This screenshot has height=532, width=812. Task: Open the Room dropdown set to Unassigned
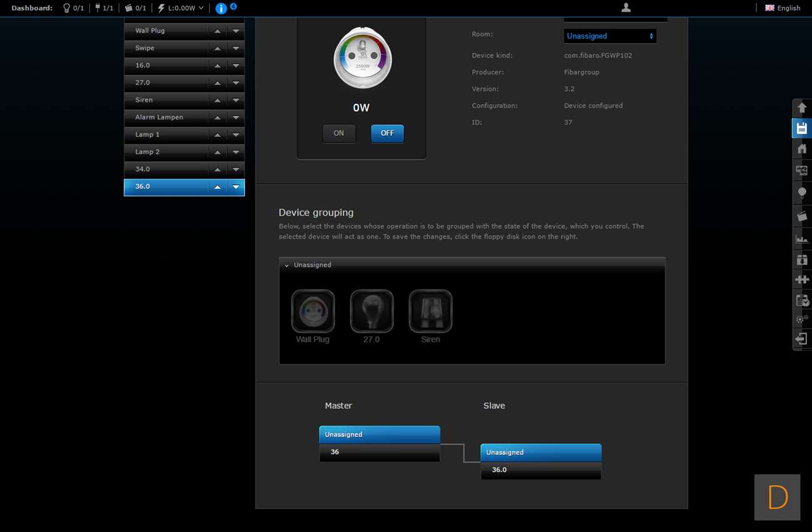click(610, 36)
